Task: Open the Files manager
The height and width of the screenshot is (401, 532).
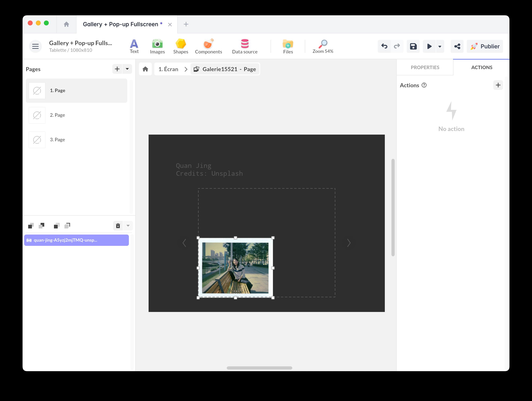Action: point(288,46)
